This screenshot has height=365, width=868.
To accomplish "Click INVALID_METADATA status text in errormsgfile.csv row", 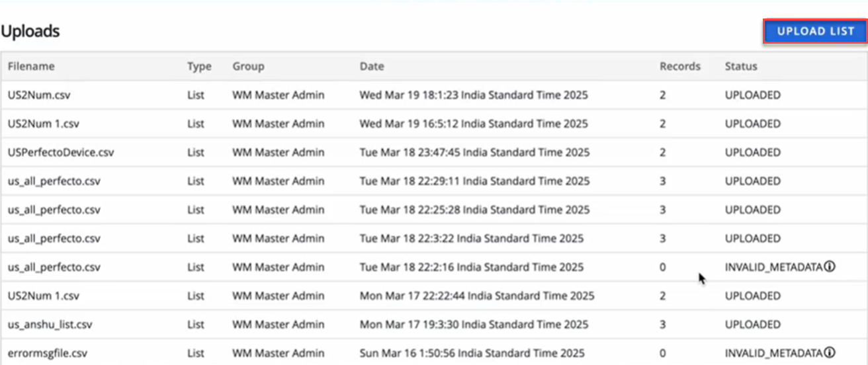I will coord(773,353).
